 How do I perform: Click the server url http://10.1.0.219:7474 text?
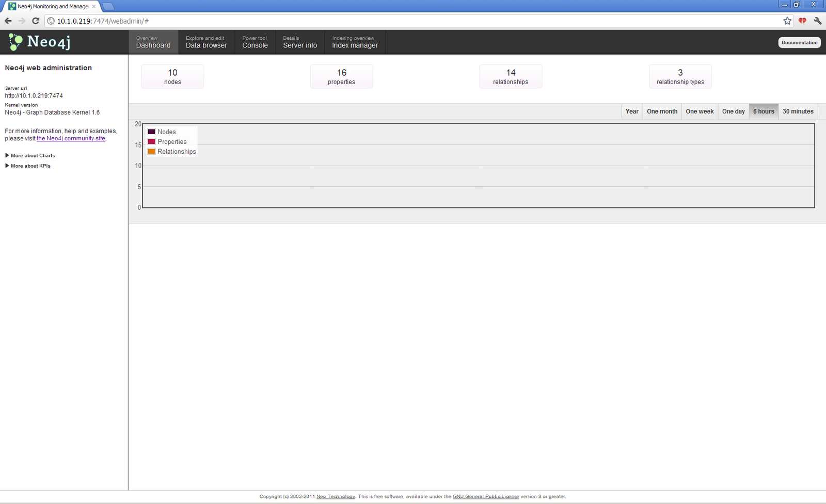(34, 96)
